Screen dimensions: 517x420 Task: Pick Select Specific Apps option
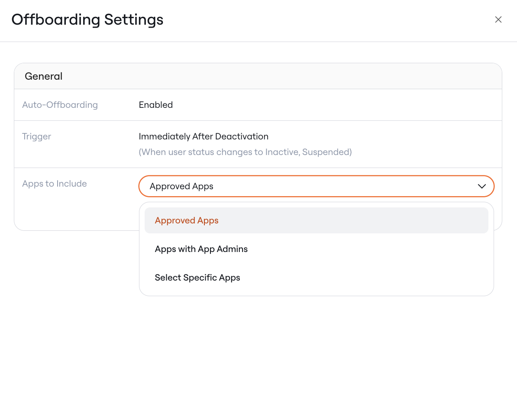(x=316, y=278)
